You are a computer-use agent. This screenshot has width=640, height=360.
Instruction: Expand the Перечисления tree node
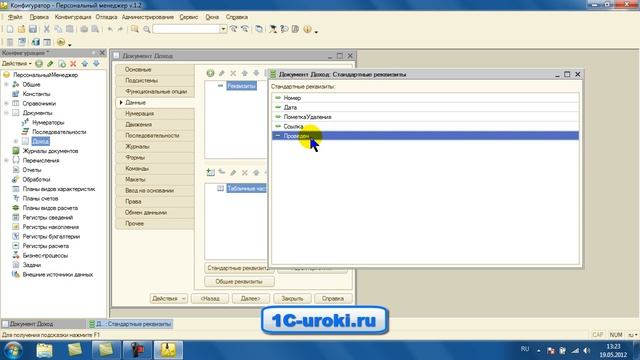pos(7,160)
